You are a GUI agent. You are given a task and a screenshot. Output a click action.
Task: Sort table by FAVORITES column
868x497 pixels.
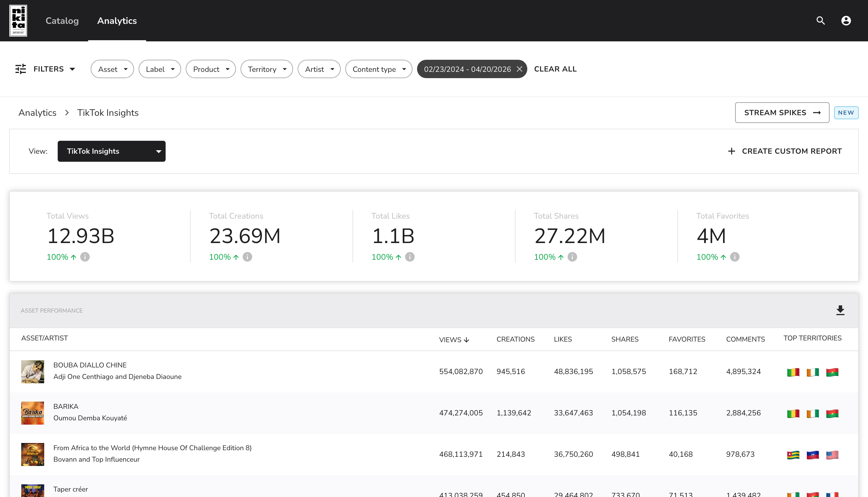tap(687, 339)
